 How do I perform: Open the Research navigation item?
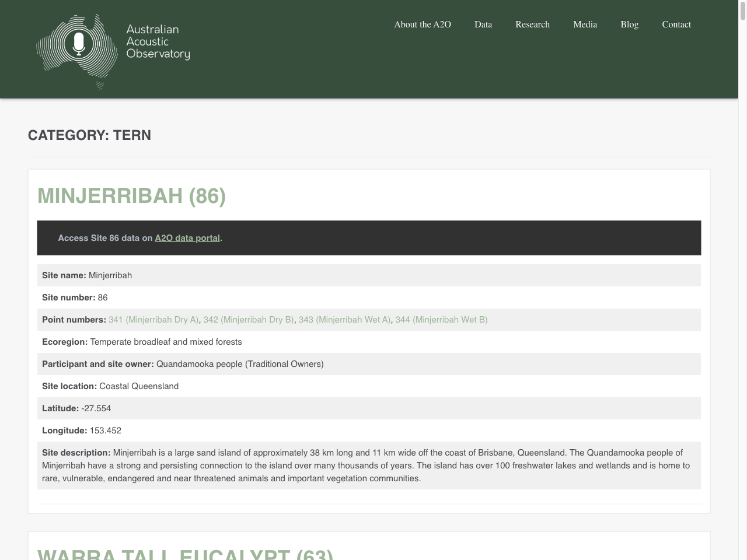[532, 24]
